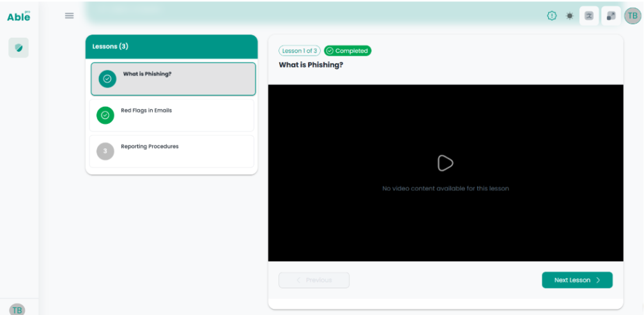The image size is (644, 315).
Task: Click the Able pro logo
Action: pyautogui.click(x=19, y=16)
